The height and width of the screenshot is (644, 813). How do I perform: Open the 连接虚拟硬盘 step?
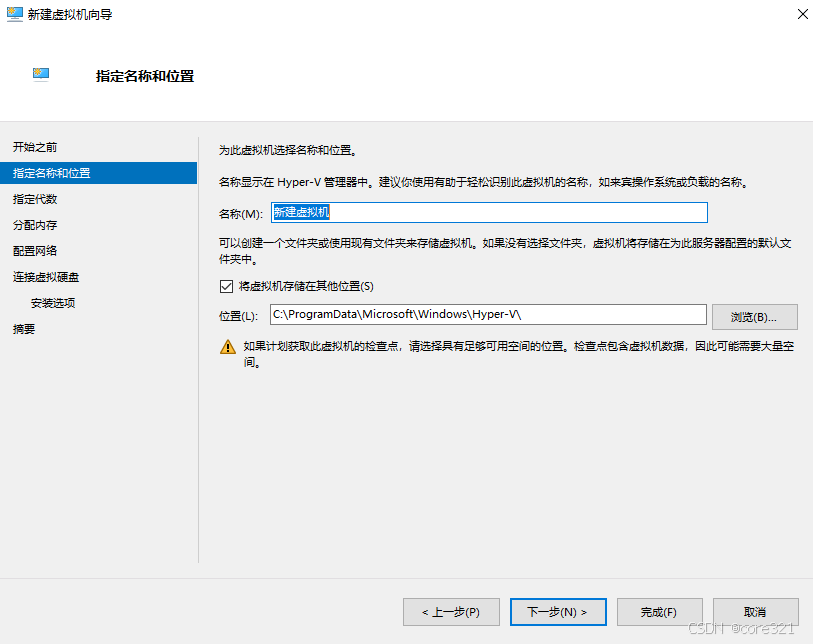coord(46,277)
